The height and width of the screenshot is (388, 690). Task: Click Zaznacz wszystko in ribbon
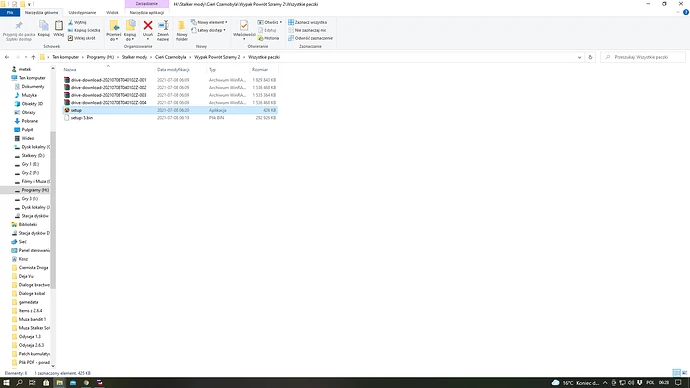click(308, 22)
